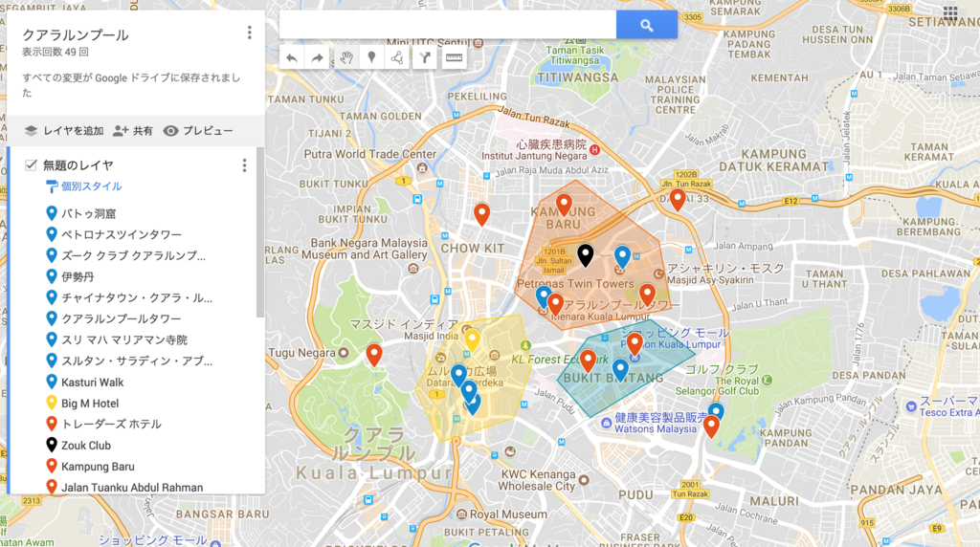Click the orange pin northeast of Chow Kit
Viewport: 980px width, 547px height.
[x=481, y=213]
